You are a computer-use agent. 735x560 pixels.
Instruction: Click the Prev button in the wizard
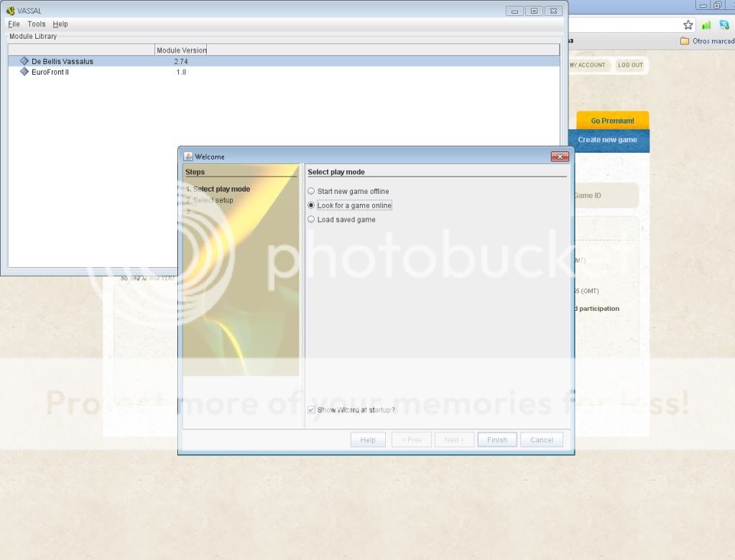pos(412,439)
